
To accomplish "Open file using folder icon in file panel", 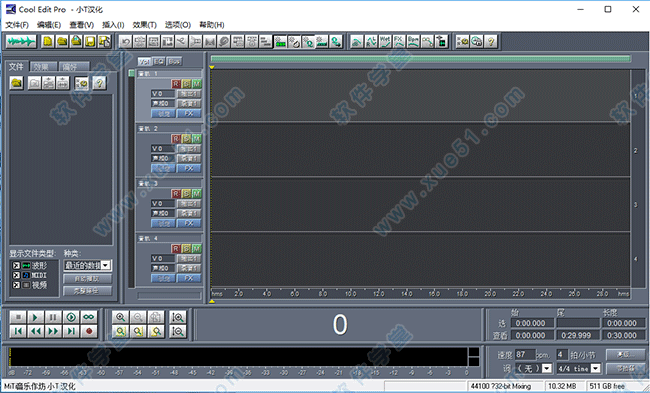I will click(17, 83).
